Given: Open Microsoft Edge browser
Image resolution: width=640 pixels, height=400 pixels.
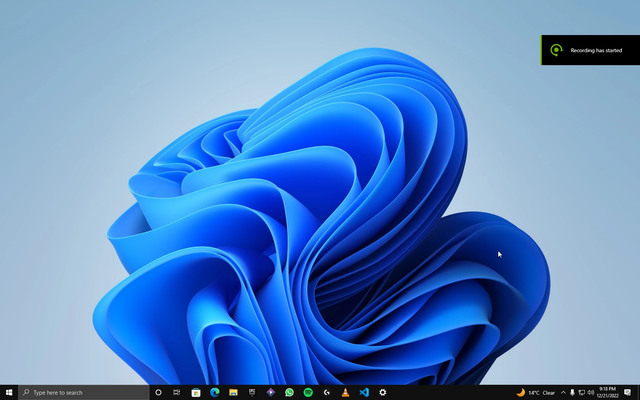Looking at the screenshot, I should tap(215, 392).
